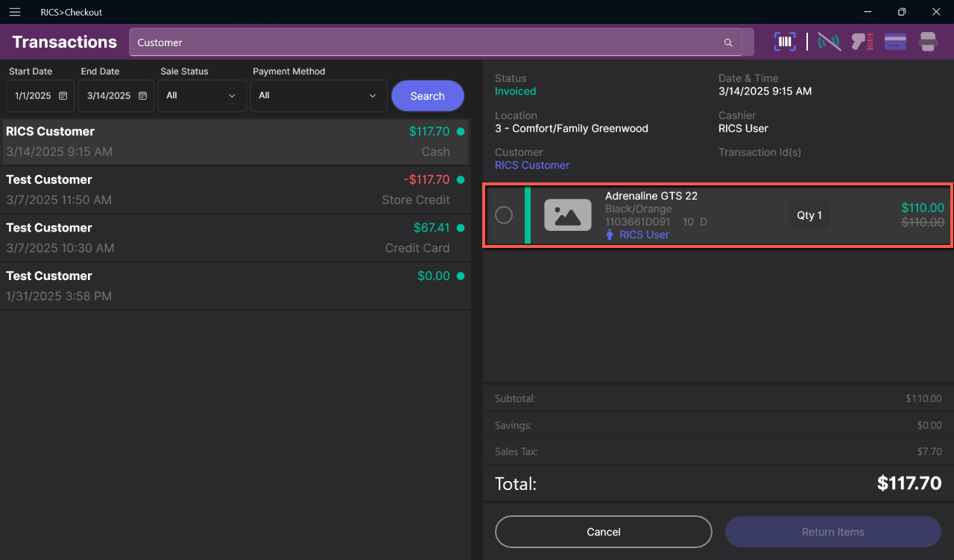Open the hamburger menu
Viewport: 954px width, 560px height.
[15, 12]
